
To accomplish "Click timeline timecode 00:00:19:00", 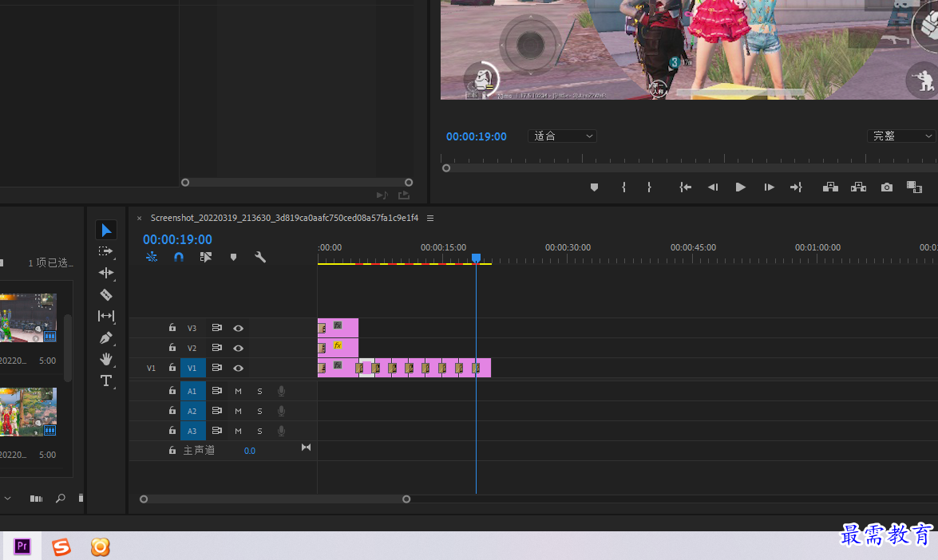I will 178,239.
